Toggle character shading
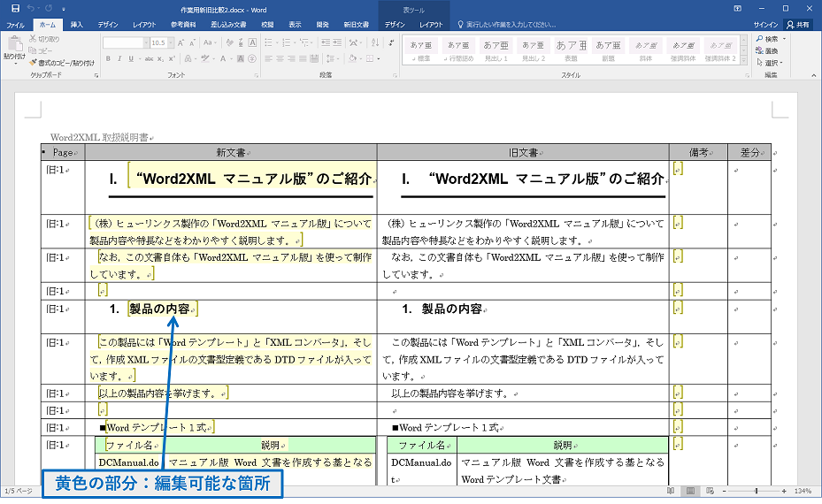 [x=241, y=58]
